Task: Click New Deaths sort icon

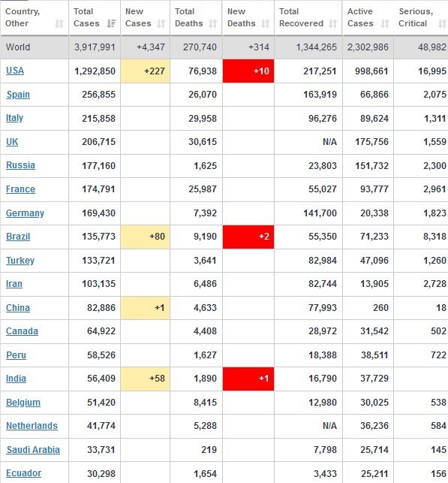Action: [265, 24]
